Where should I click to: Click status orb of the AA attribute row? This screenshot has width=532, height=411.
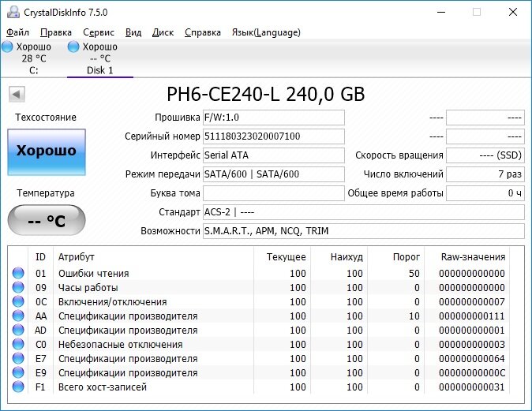tap(18, 316)
